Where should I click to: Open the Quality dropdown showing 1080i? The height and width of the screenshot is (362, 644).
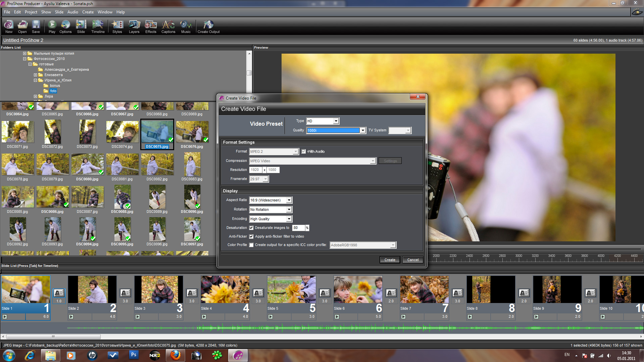(x=336, y=130)
